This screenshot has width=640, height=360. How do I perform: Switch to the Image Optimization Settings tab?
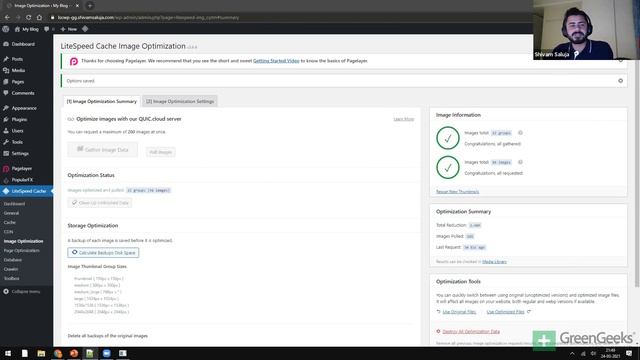pos(180,101)
